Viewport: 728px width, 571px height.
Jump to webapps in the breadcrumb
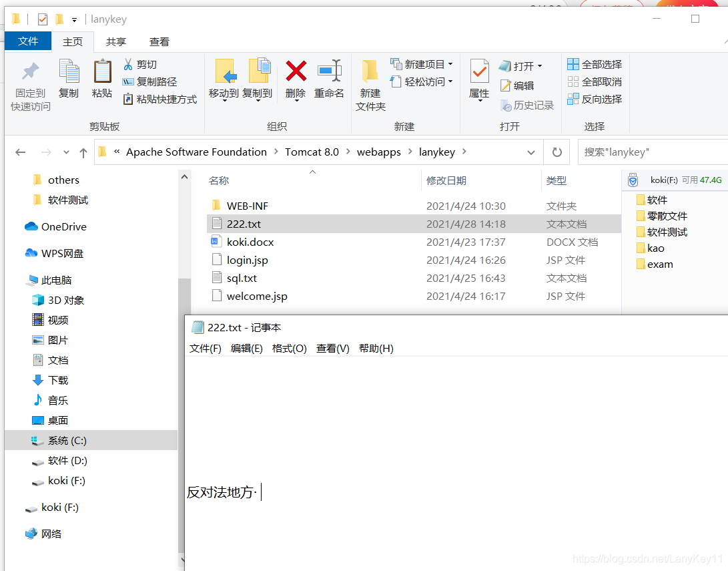[379, 152]
